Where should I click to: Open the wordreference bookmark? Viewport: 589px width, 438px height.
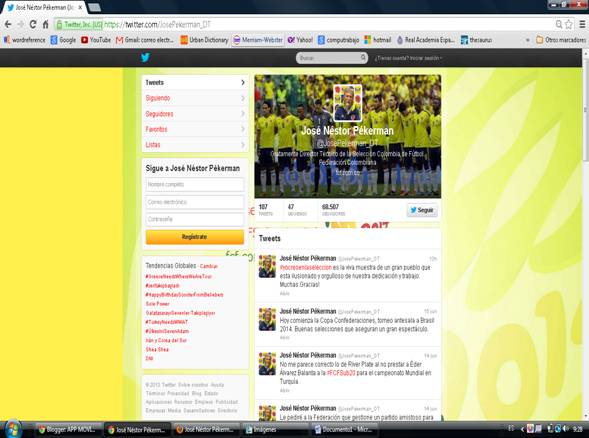point(24,40)
